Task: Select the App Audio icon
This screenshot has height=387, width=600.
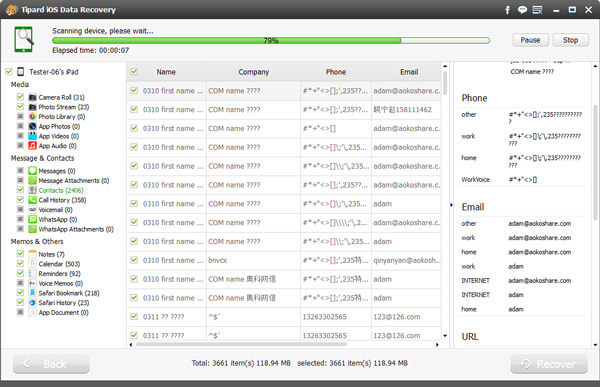Action: 33,145
